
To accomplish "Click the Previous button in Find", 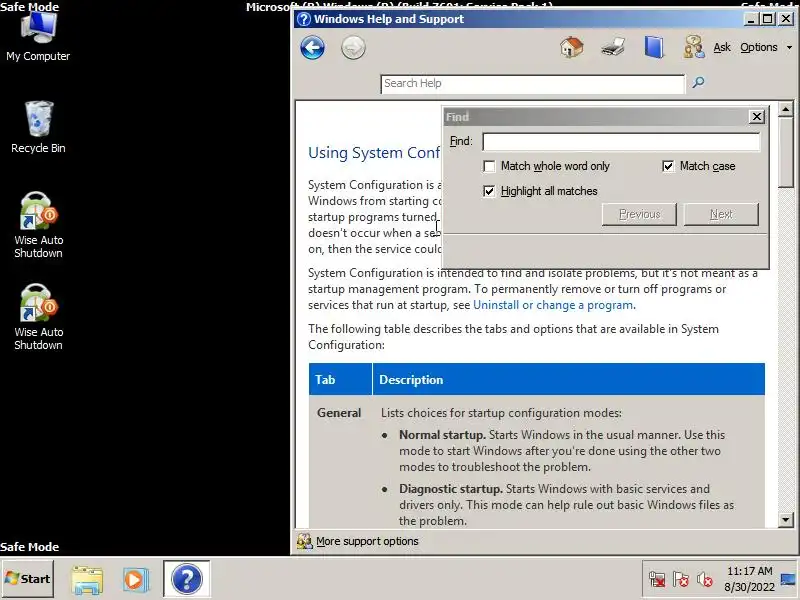I will click(639, 214).
